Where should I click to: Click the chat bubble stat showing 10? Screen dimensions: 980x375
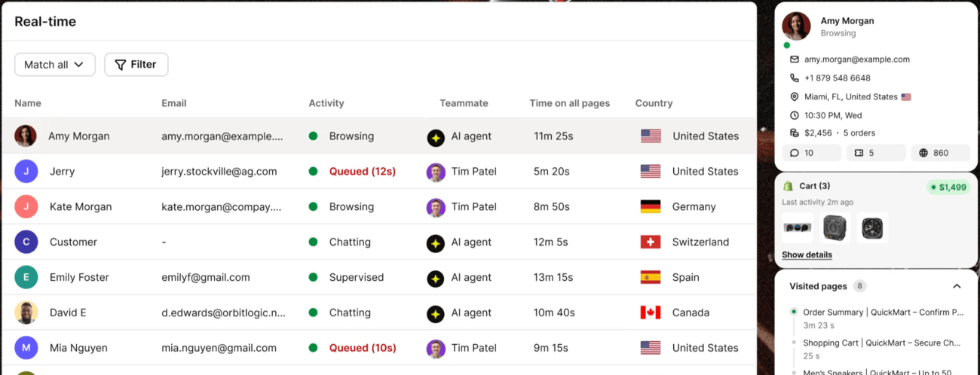point(811,153)
